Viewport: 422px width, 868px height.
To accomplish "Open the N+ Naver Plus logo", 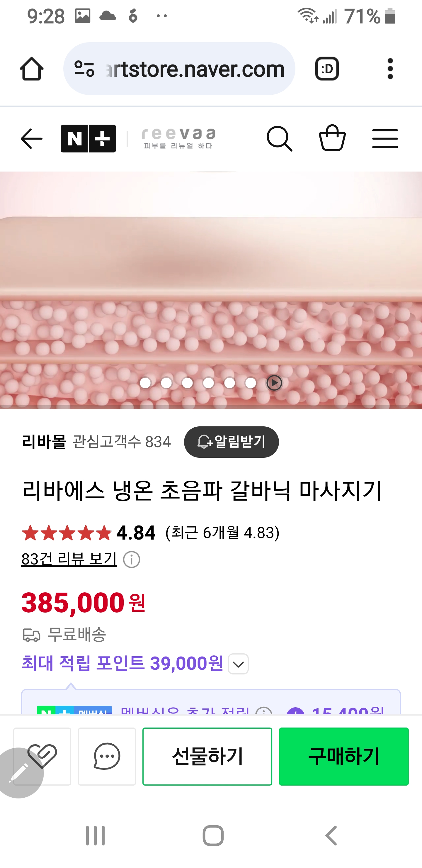I will (x=88, y=138).
